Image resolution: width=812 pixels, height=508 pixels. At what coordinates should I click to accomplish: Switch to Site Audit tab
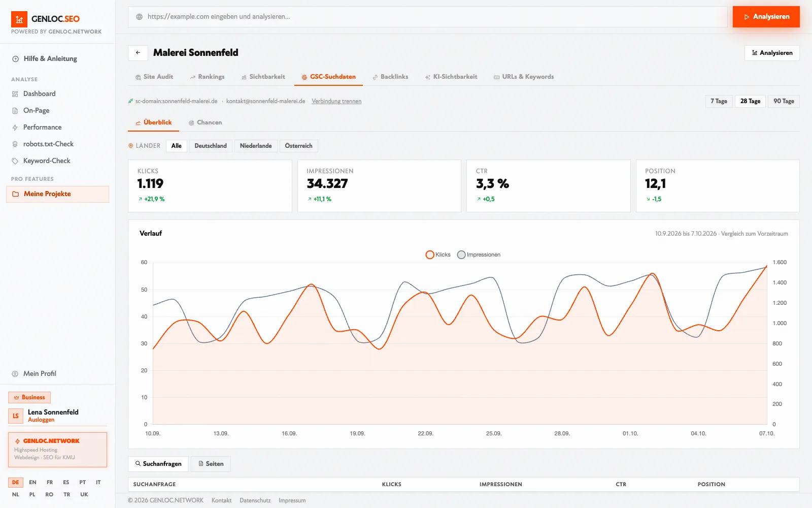[154, 77]
